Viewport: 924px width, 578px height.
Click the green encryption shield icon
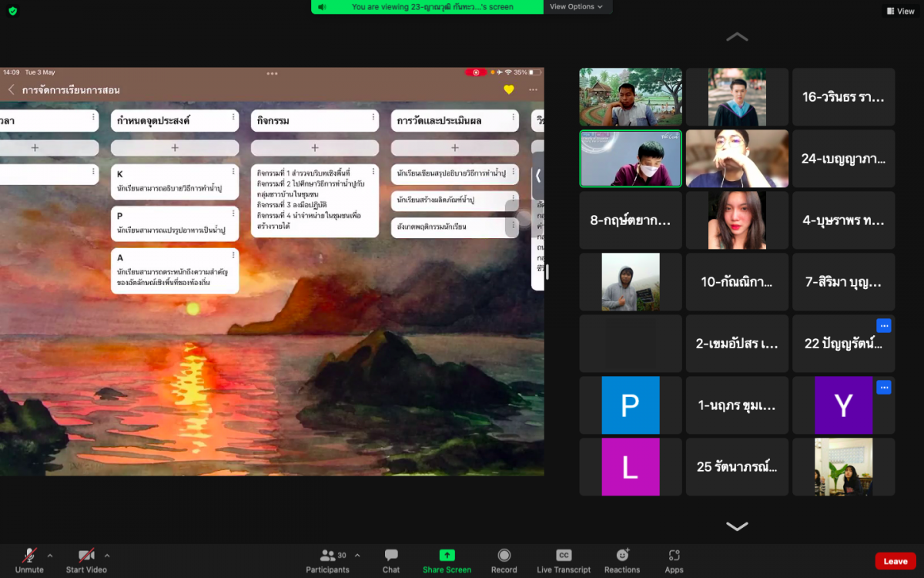[x=12, y=11]
